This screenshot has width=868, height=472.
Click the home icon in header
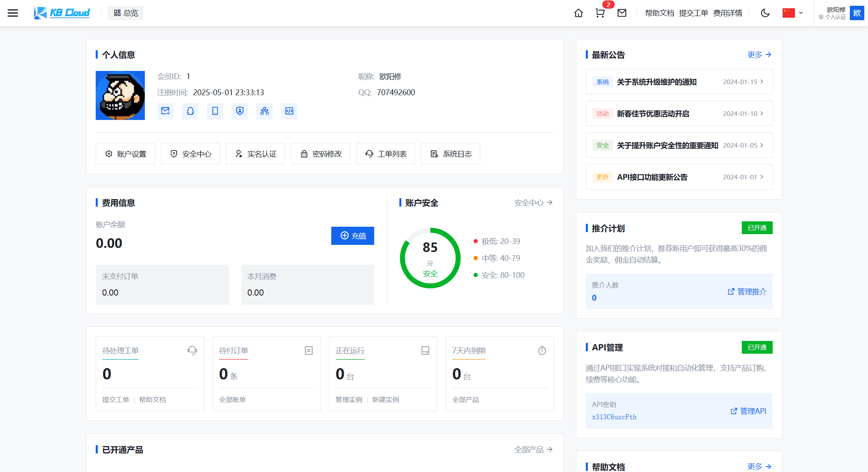tap(578, 13)
